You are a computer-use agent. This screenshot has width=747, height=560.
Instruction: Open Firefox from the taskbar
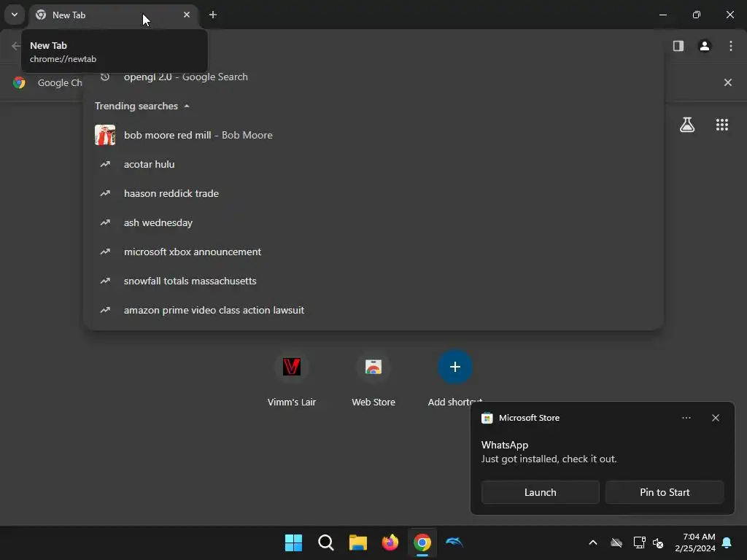(390, 542)
